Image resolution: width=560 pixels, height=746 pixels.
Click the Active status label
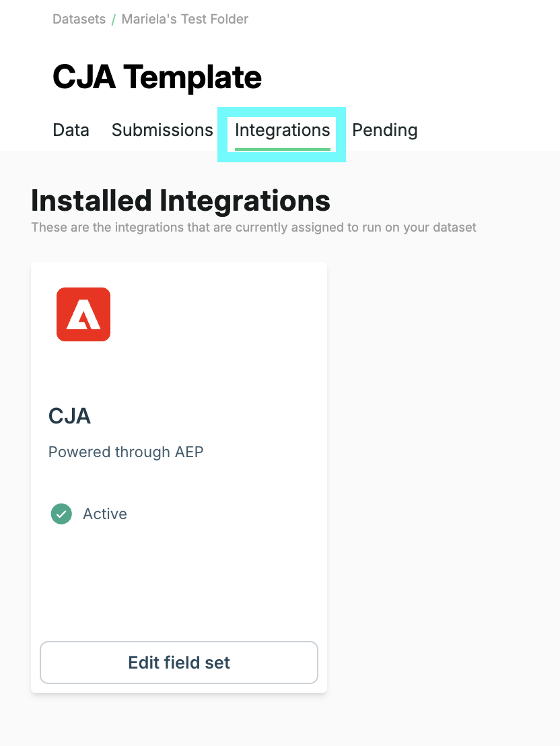click(105, 514)
